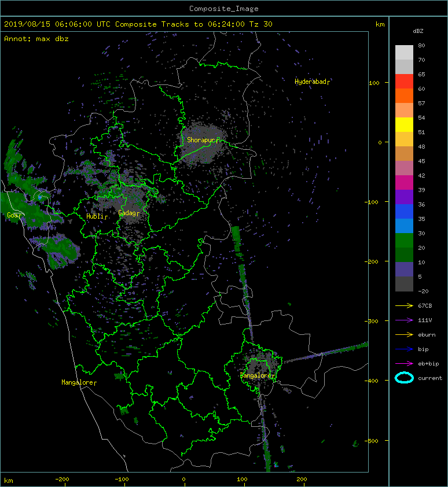Select the Hubli city label

pyautogui.click(x=97, y=216)
